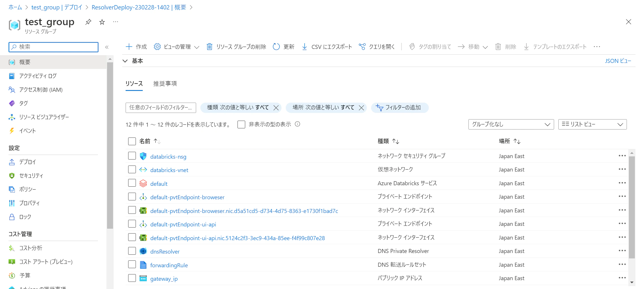Check the 非表示の型の表示 checkbox
Viewport: 644px width, 289px height.
(241, 124)
